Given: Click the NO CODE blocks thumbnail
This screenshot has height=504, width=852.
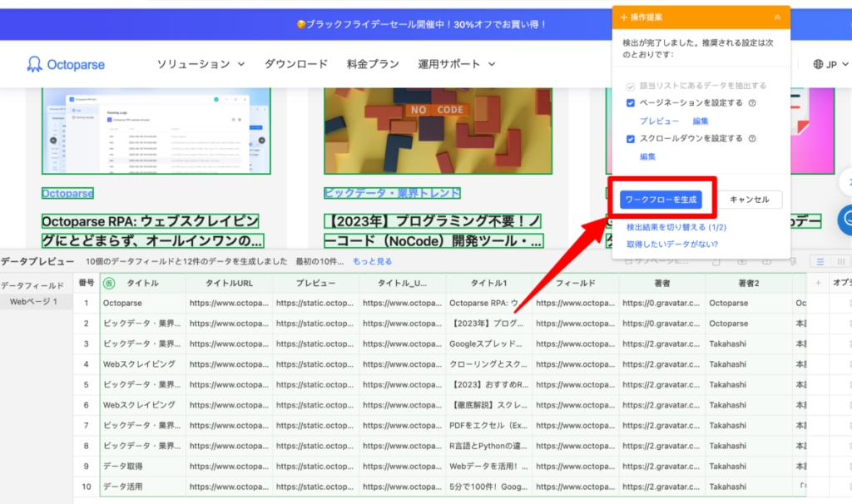Looking at the screenshot, I should [438, 131].
